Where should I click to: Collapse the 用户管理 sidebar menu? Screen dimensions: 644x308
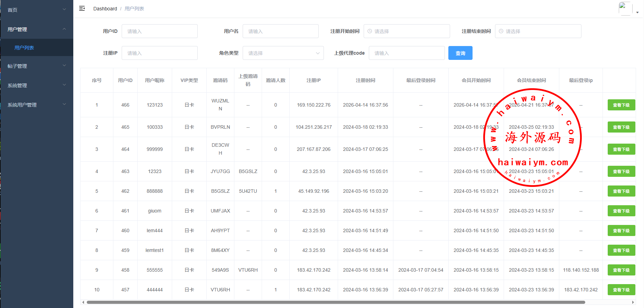point(36,29)
